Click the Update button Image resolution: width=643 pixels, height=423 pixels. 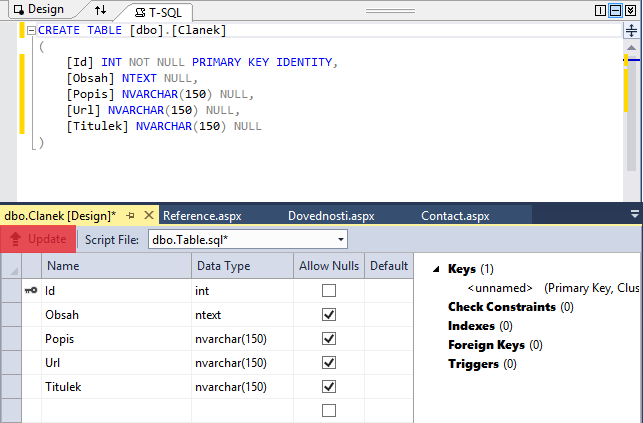[38, 239]
